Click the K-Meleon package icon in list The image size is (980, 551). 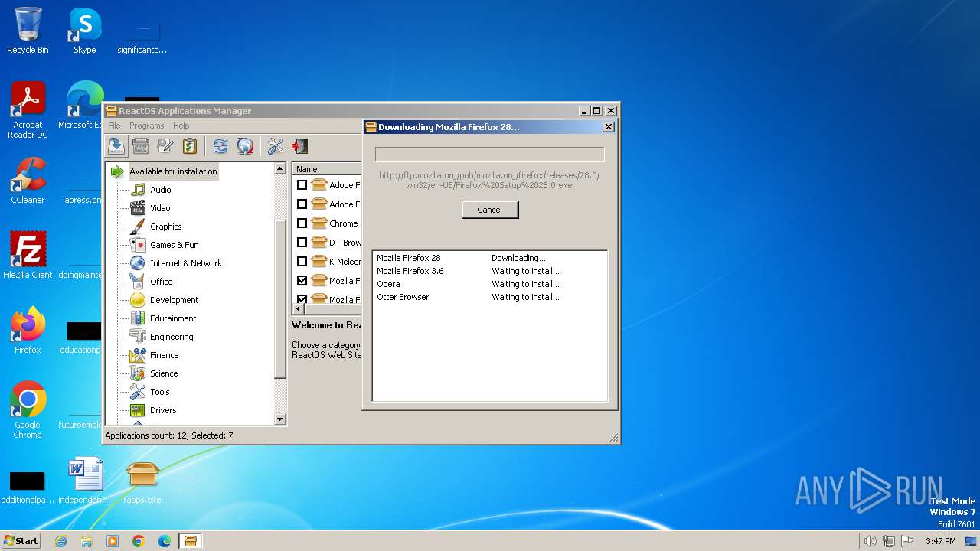(318, 262)
